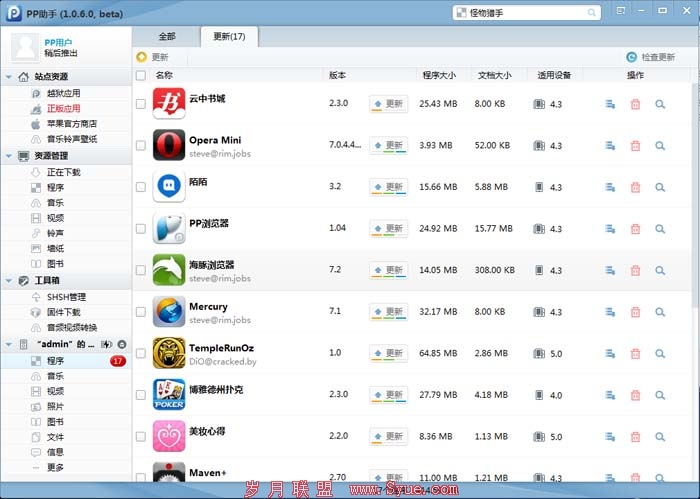
Task: Collapse the "admin" device section
Action: coord(9,344)
